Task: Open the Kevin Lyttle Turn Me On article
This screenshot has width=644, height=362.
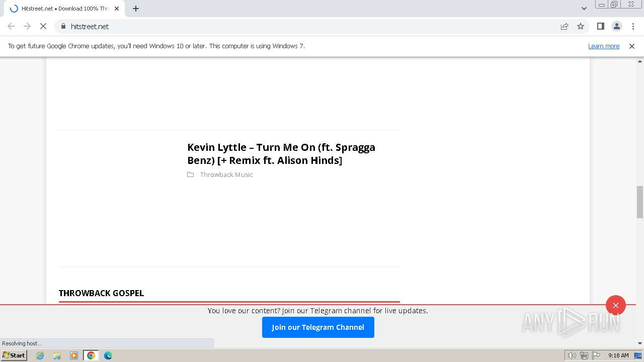Action: [281, 154]
